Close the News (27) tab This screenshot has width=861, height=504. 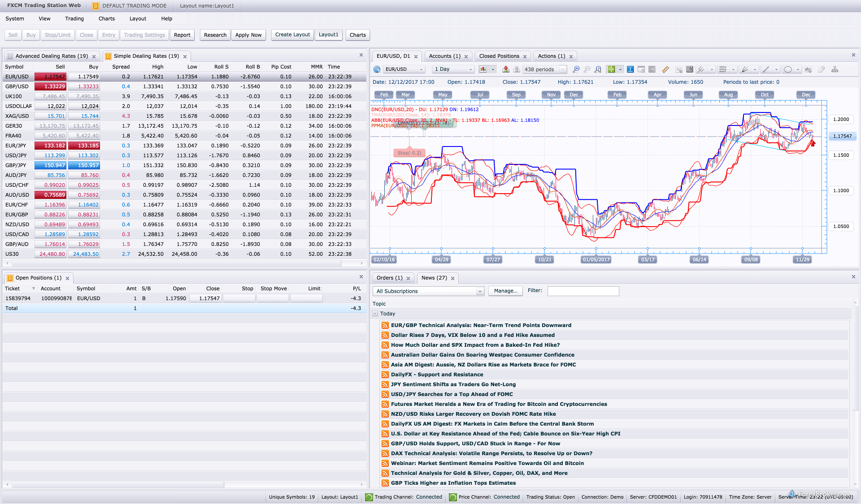click(452, 278)
